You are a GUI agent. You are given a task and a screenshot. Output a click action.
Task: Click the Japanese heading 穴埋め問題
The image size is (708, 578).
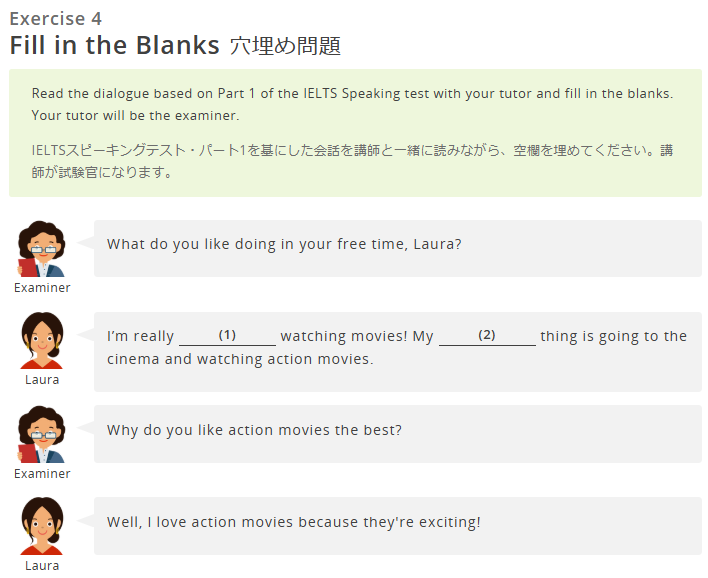pos(285,46)
